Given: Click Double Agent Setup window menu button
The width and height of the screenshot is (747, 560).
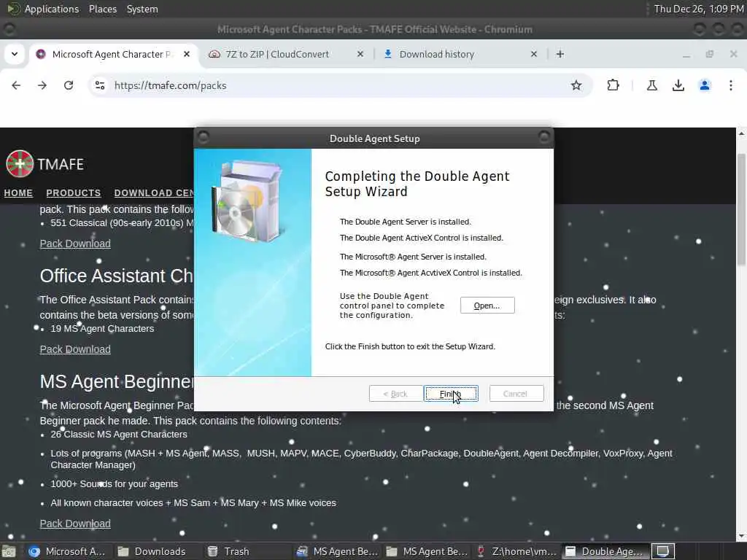Looking at the screenshot, I should (x=203, y=137).
